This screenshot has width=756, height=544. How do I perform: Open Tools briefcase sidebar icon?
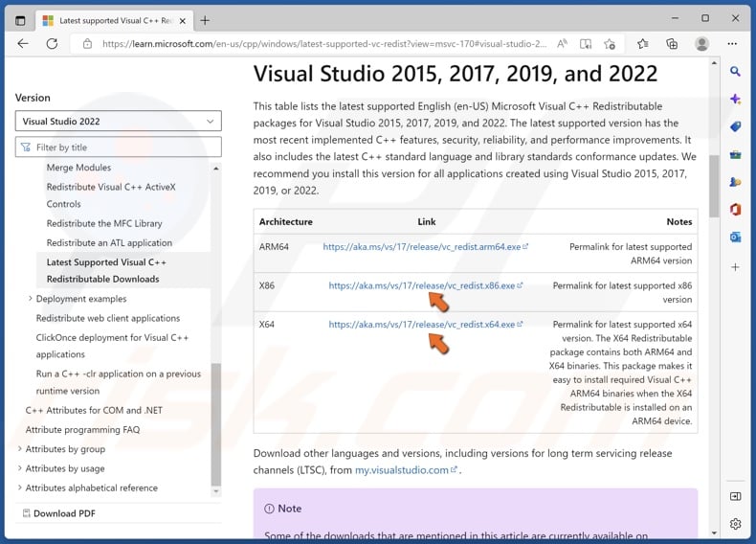click(x=735, y=154)
